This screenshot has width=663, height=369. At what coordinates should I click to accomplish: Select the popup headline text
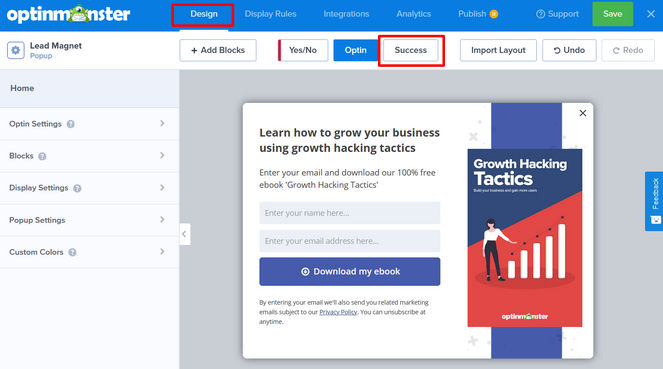(349, 140)
